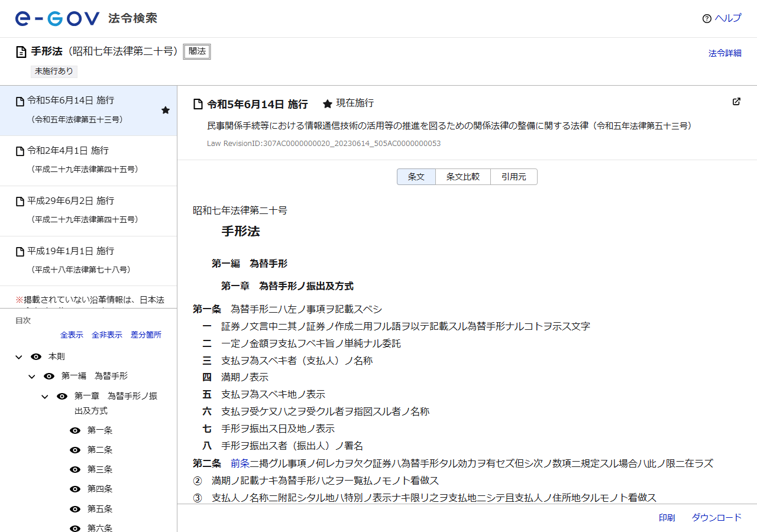Click the star icon beside 現在施行
This screenshot has width=757, height=532.
click(x=327, y=103)
